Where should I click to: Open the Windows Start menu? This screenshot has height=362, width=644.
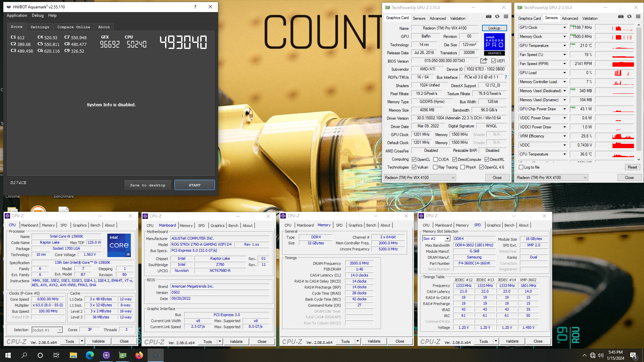(8, 355)
